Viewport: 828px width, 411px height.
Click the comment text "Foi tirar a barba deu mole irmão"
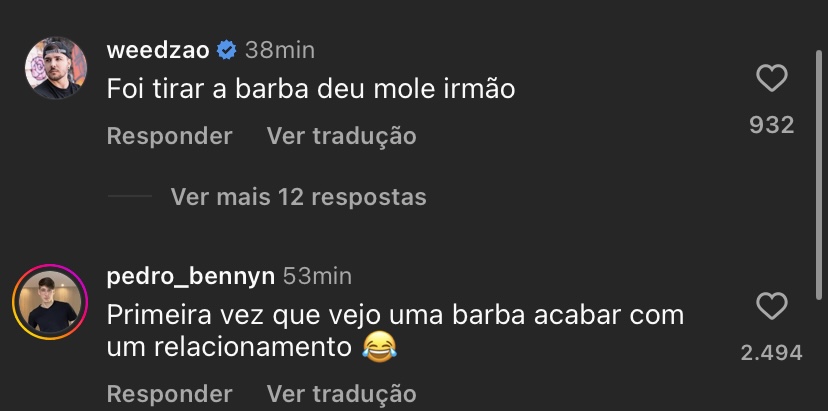point(310,89)
